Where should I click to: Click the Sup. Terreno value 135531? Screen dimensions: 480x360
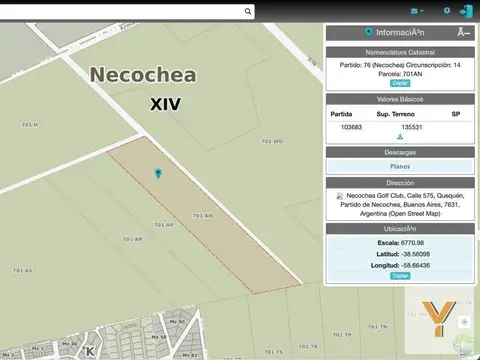[412, 127]
